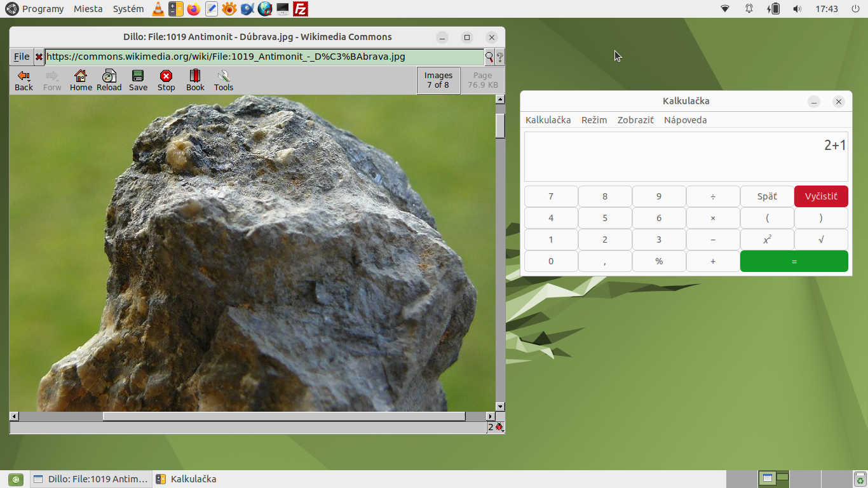Open notifications bell indicator
Viewport: 868px width, 488px height.
[x=749, y=9]
